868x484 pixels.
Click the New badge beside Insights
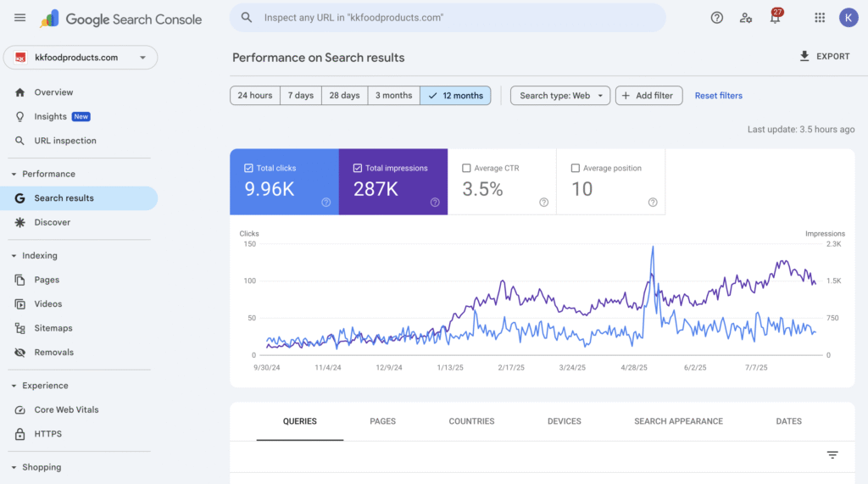coord(81,116)
